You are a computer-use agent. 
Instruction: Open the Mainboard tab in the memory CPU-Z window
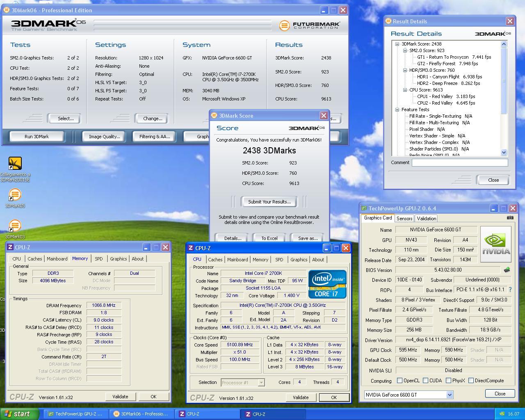click(x=57, y=259)
